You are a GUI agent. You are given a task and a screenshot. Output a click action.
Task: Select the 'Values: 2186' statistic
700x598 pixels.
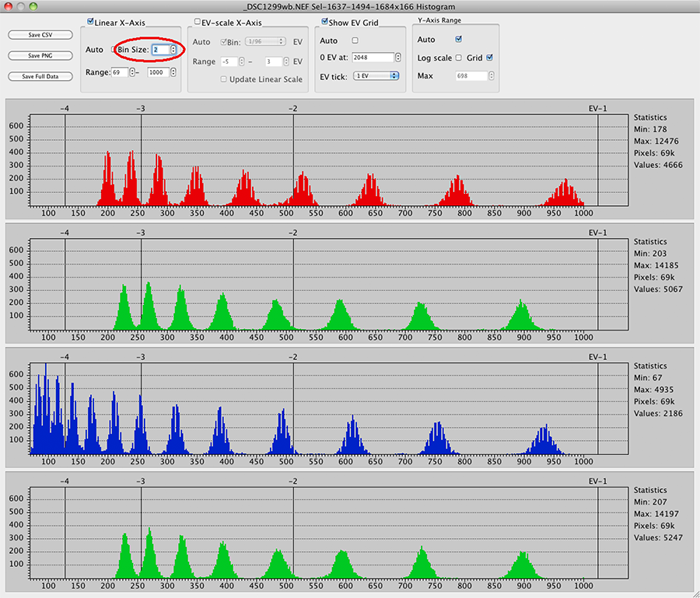point(658,413)
